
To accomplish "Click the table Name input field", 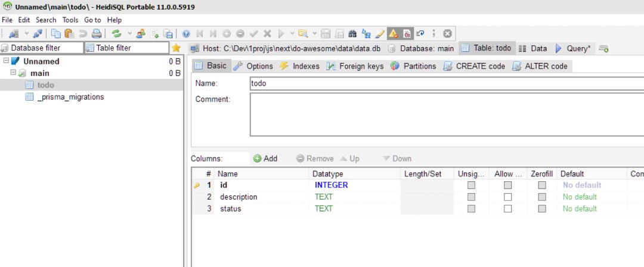I will [x=447, y=83].
